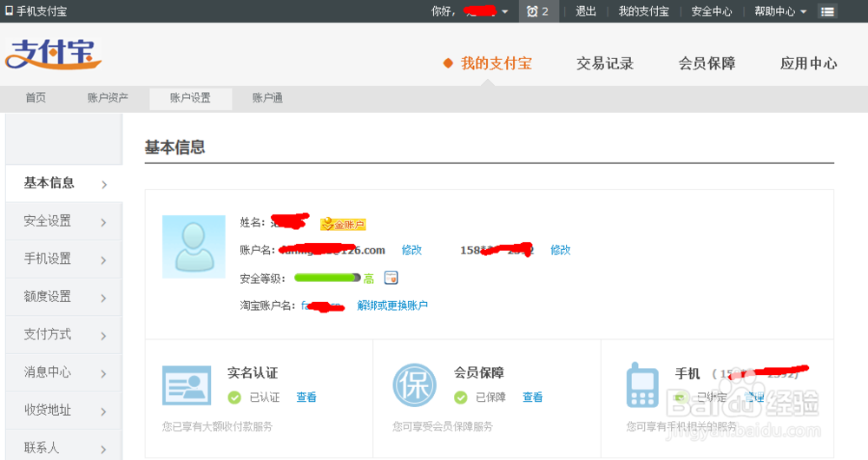868x460 pixels.
Task: Open the 账户资产 sub-tab
Action: pyautogui.click(x=108, y=98)
